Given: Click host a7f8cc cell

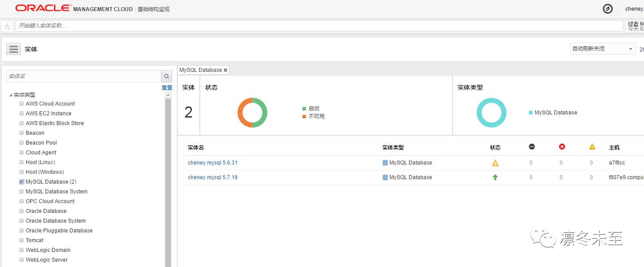Looking at the screenshot, I should 617,163.
